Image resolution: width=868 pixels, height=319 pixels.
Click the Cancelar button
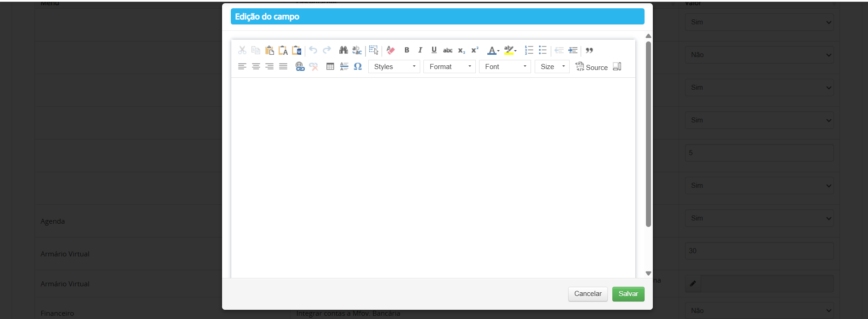588,294
